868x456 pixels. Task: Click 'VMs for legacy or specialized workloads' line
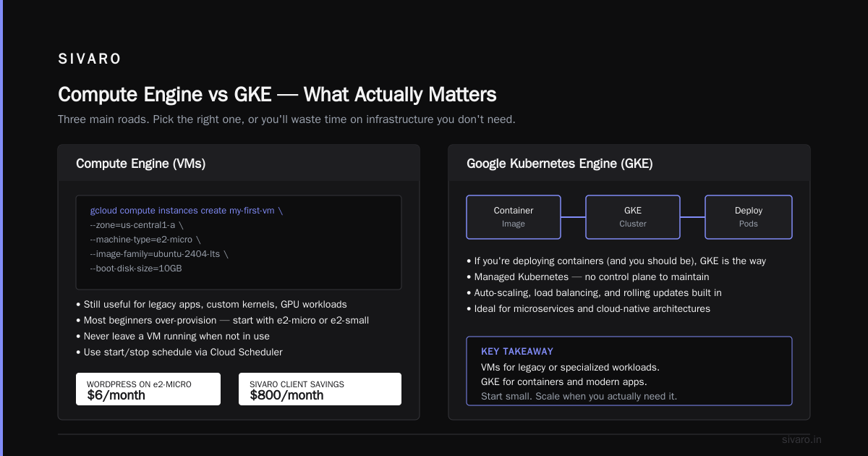tap(570, 368)
